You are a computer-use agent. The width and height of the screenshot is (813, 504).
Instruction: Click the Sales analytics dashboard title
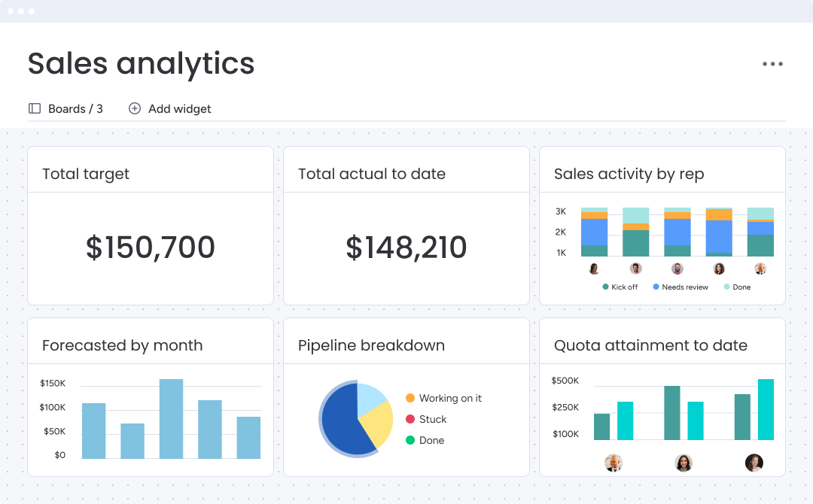tap(141, 64)
